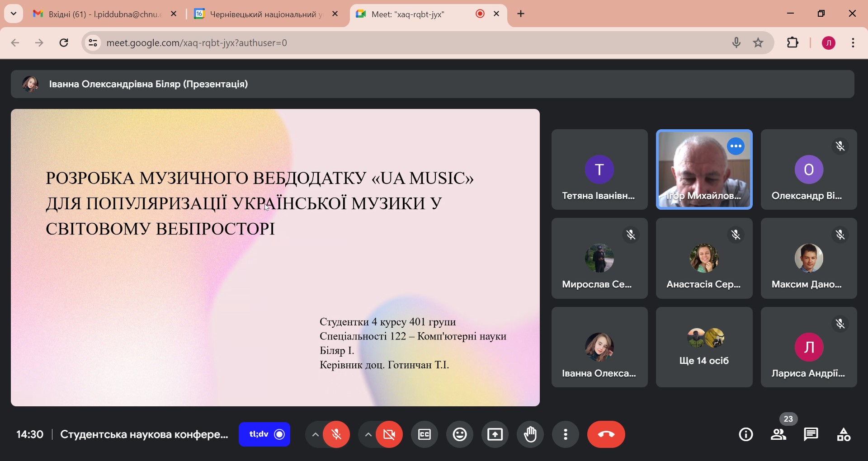Select Іванна Олександрівна participant tile
The width and height of the screenshot is (868, 461).
point(599,348)
